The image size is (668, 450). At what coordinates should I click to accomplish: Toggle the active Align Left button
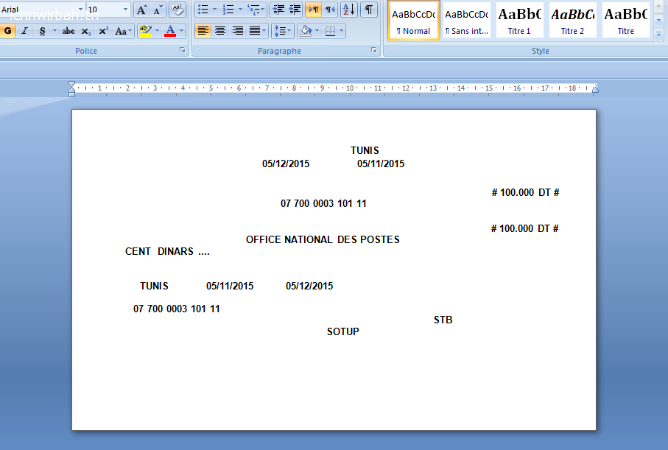pyautogui.click(x=203, y=31)
